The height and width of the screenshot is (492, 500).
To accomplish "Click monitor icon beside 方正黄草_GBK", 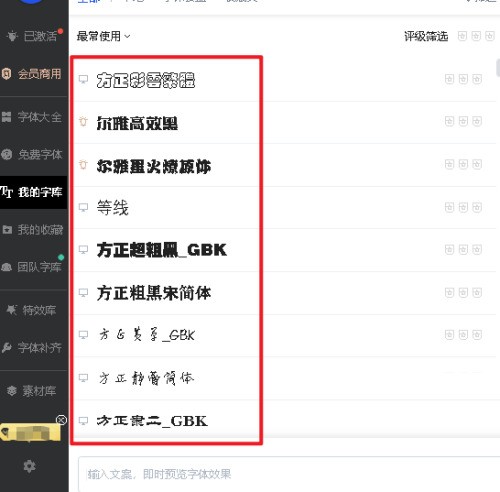I will coord(83,335).
